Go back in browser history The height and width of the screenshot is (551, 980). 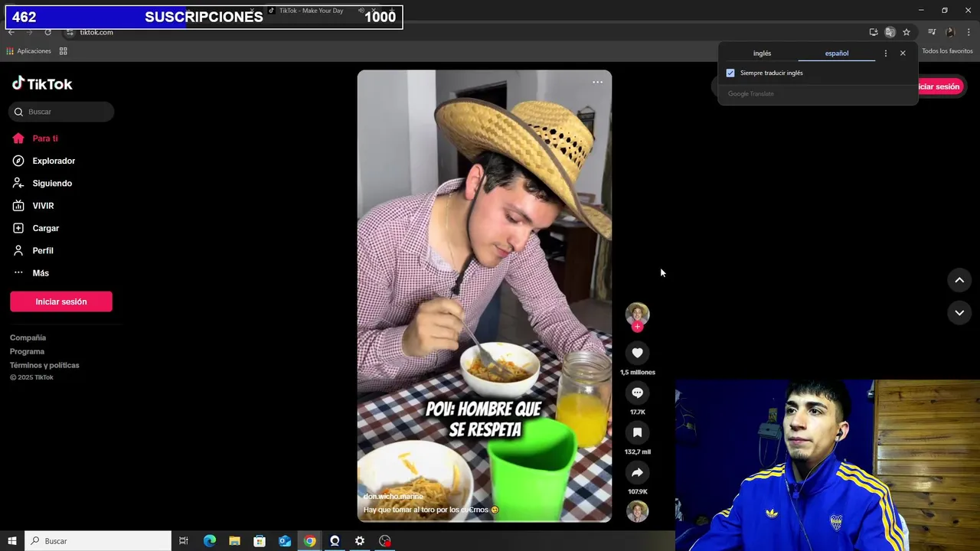11,32
